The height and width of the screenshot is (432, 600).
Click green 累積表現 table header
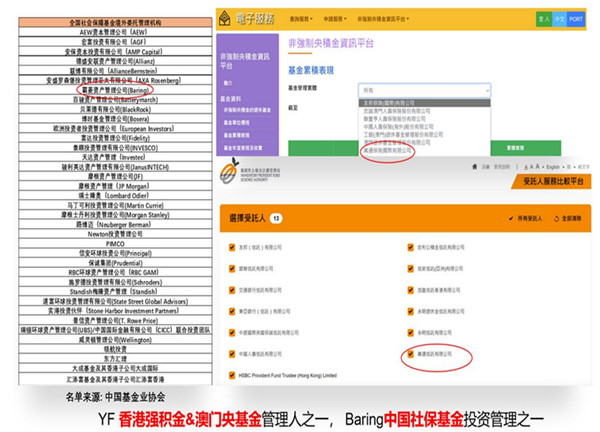coord(525,148)
